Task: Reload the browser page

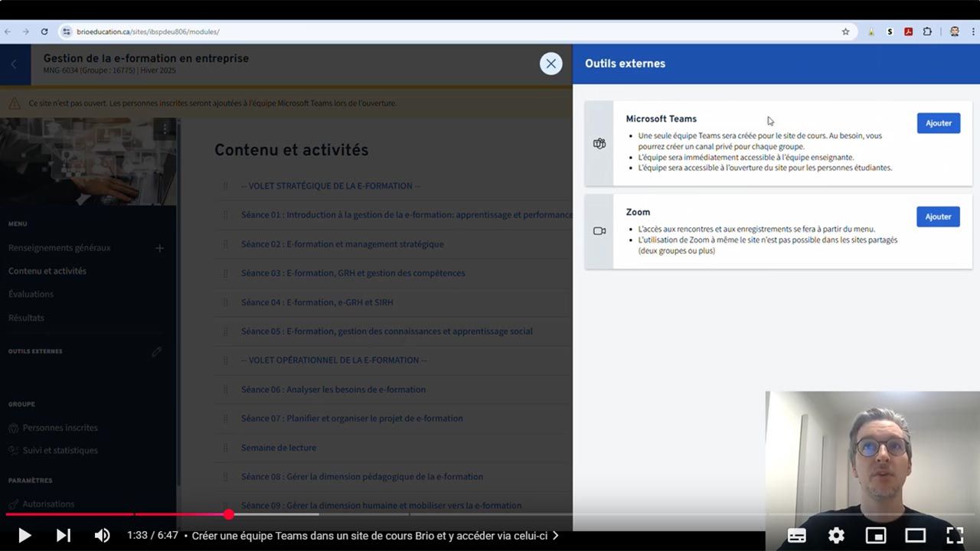Action: click(44, 31)
